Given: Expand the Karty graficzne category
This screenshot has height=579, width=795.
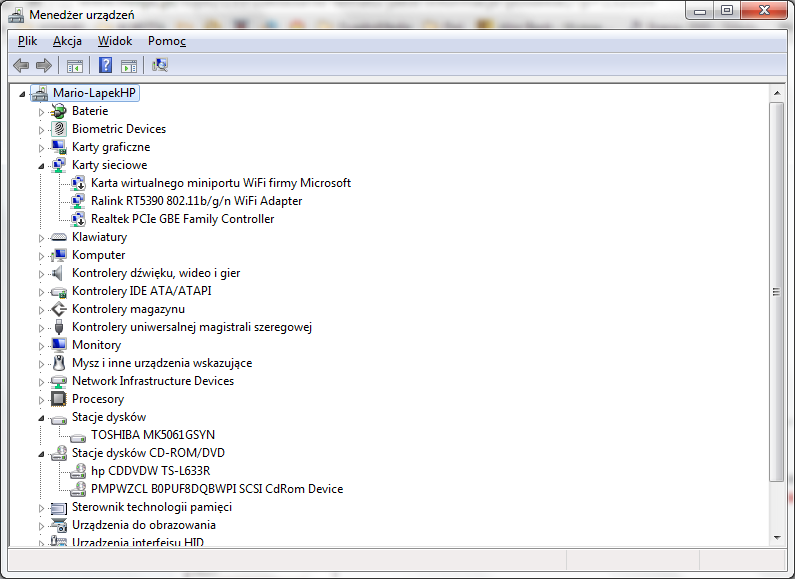Looking at the screenshot, I should point(41,148).
